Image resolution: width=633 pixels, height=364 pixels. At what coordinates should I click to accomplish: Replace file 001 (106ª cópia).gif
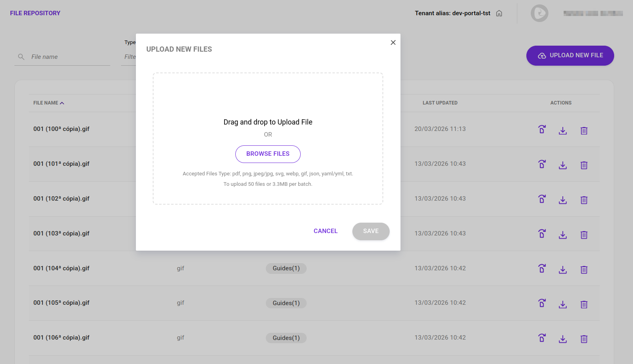pyautogui.click(x=542, y=338)
